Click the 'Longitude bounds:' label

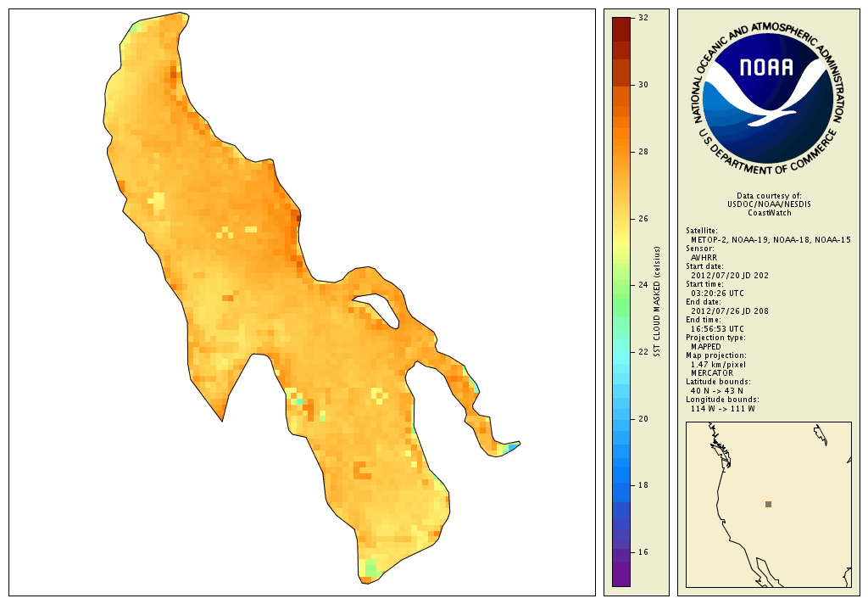coord(722,400)
